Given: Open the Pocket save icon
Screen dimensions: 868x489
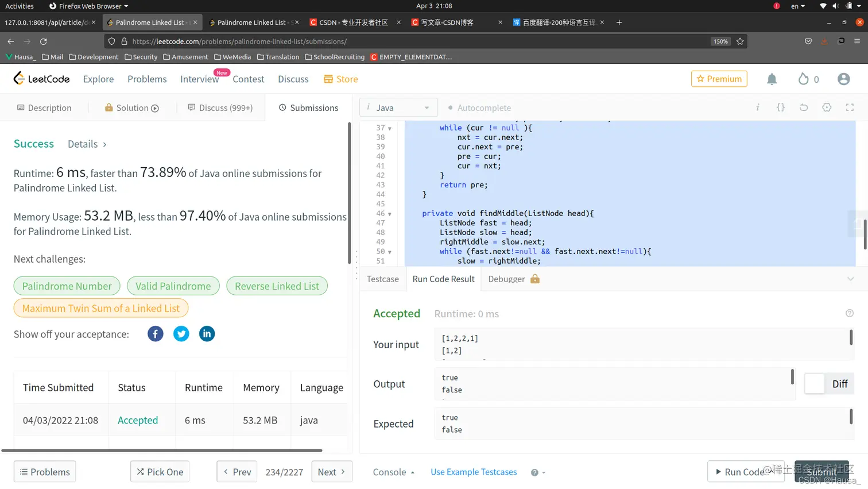Looking at the screenshot, I should (x=808, y=41).
